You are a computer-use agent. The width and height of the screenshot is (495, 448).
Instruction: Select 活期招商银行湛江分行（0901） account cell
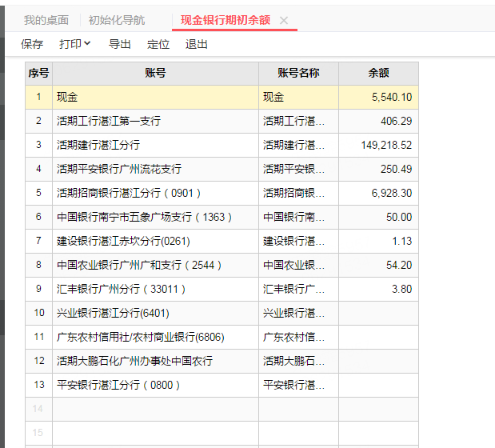(155, 193)
